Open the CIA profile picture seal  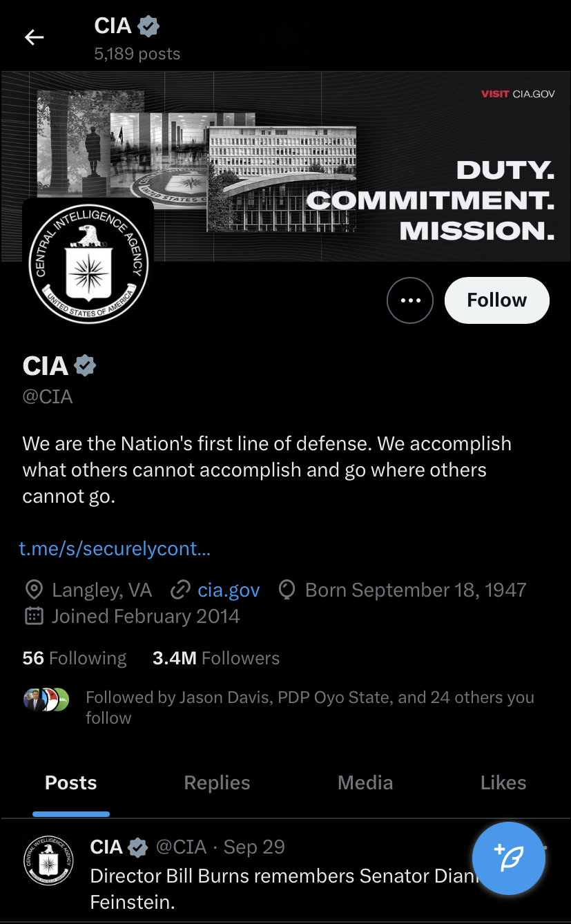pyautogui.click(x=88, y=263)
